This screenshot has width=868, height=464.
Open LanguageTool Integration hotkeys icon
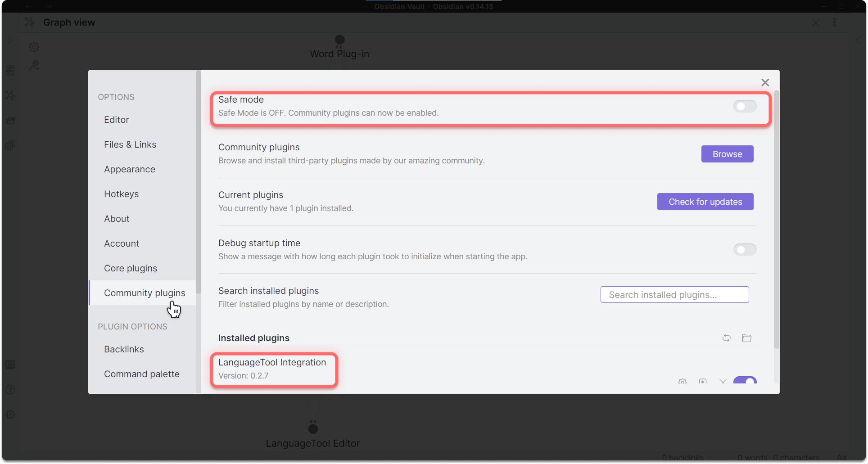[703, 381]
